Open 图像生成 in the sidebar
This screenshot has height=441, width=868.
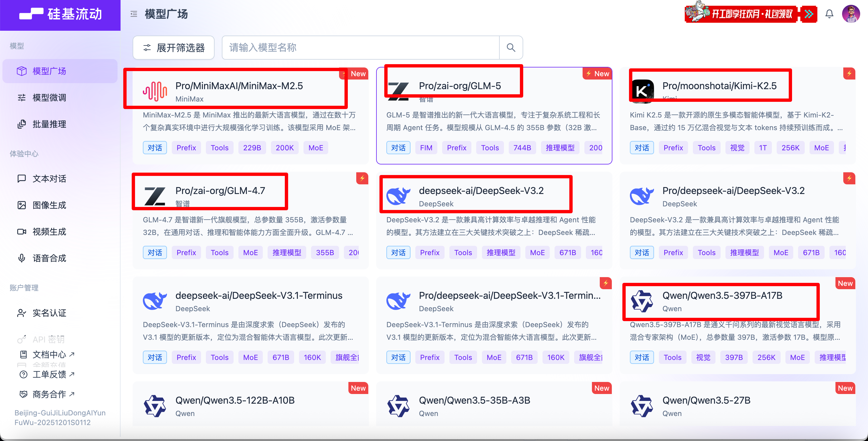49,205
